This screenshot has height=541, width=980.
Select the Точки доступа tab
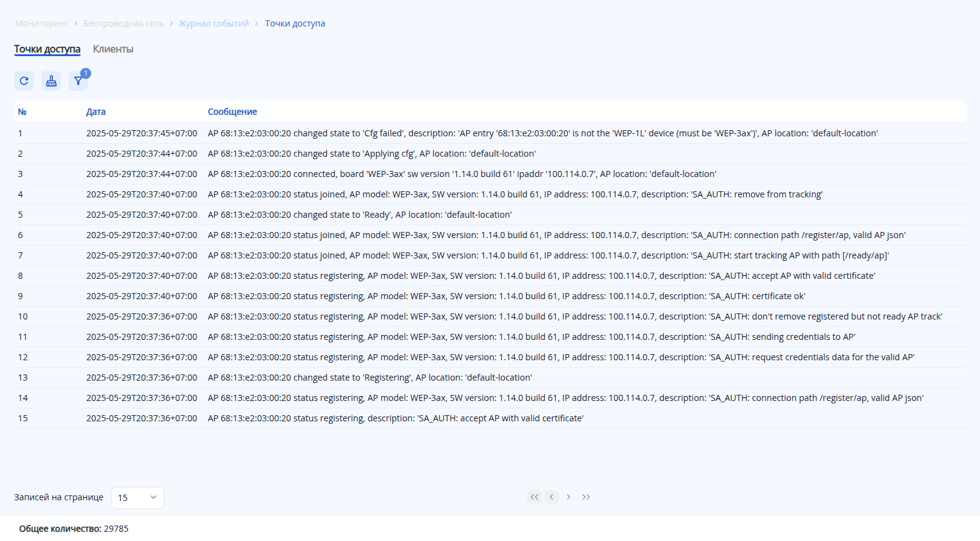[x=47, y=49]
